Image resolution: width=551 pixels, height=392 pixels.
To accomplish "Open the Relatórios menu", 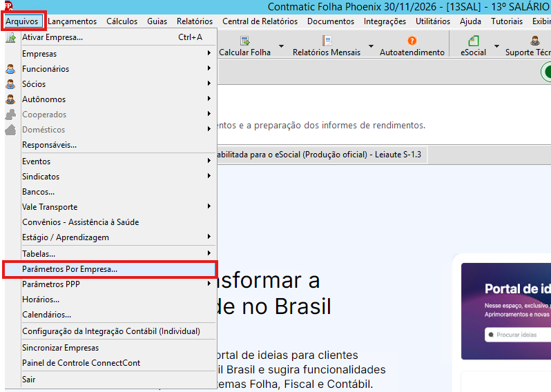I will pos(195,21).
